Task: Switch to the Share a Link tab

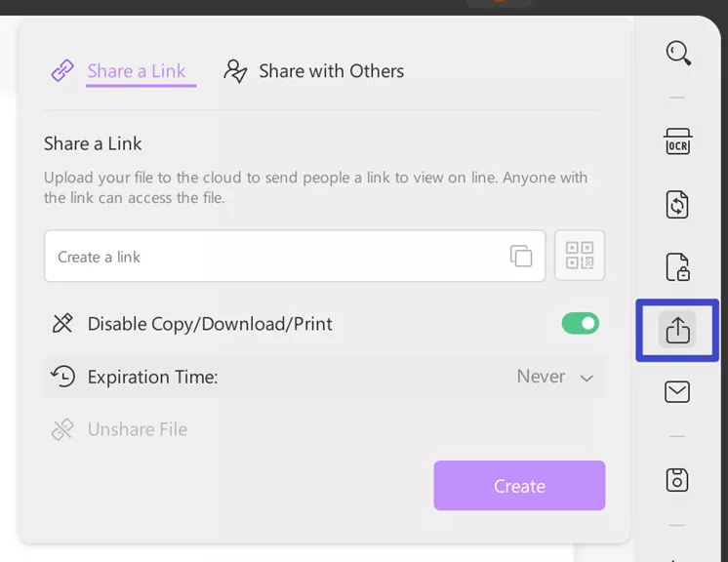Action: pyautogui.click(x=136, y=71)
